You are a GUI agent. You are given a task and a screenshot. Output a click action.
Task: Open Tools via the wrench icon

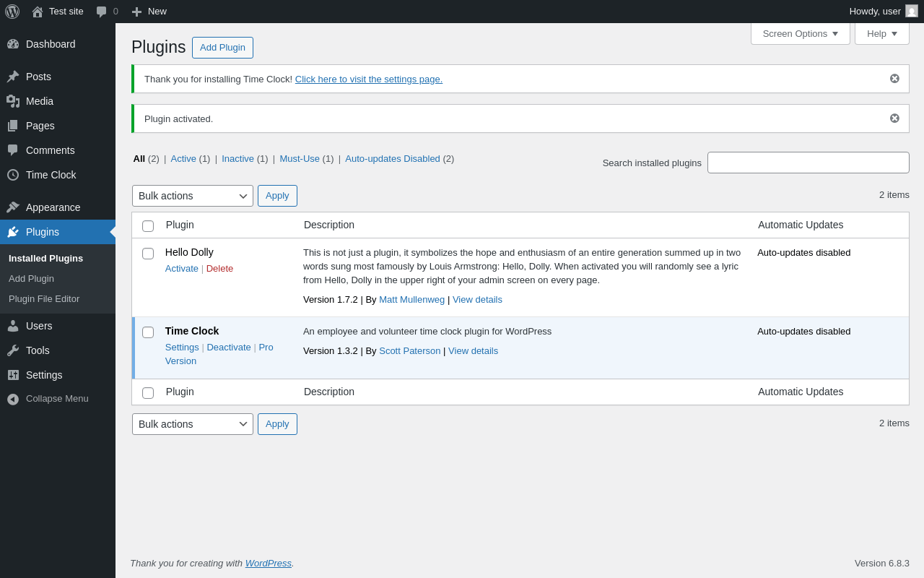(13, 350)
